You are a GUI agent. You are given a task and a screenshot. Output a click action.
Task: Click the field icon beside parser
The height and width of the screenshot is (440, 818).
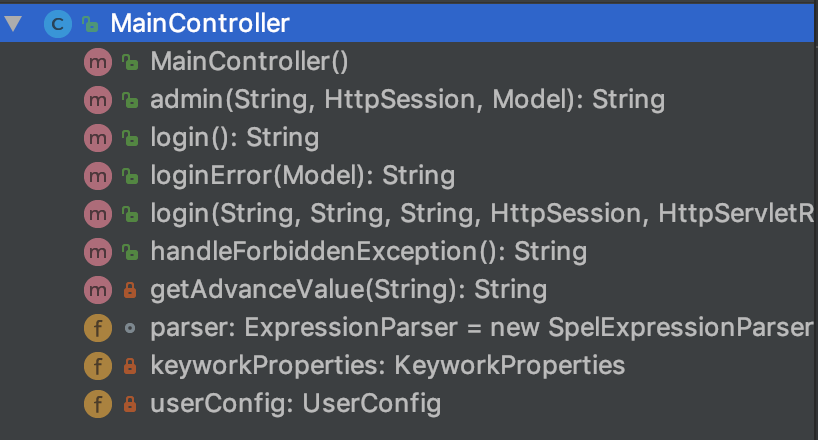tap(96, 328)
